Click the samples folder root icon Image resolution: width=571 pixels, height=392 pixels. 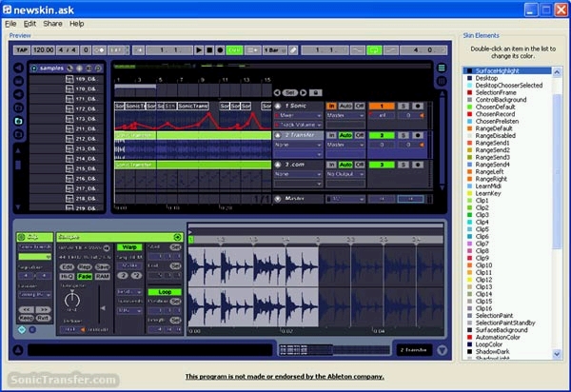tap(34, 69)
